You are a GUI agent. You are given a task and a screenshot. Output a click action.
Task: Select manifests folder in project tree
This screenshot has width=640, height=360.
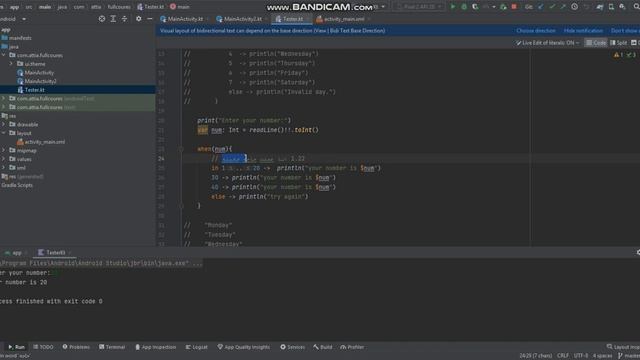coord(20,38)
